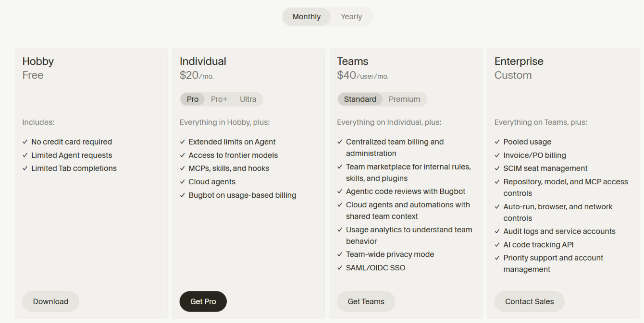Click the Get Pro button
644x323 pixels.
(203, 301)
